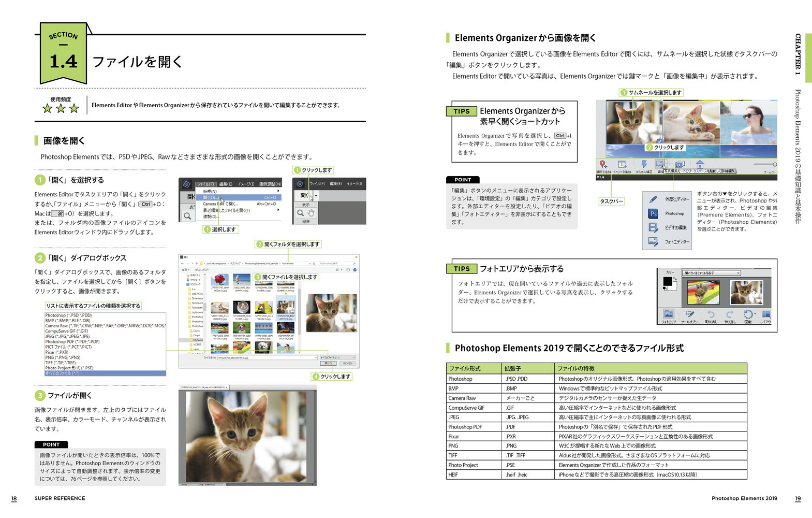Select the woman in sunglasses thumbnail
The width and height of the screenshot is (812, 518).
[x=748, y=122]
